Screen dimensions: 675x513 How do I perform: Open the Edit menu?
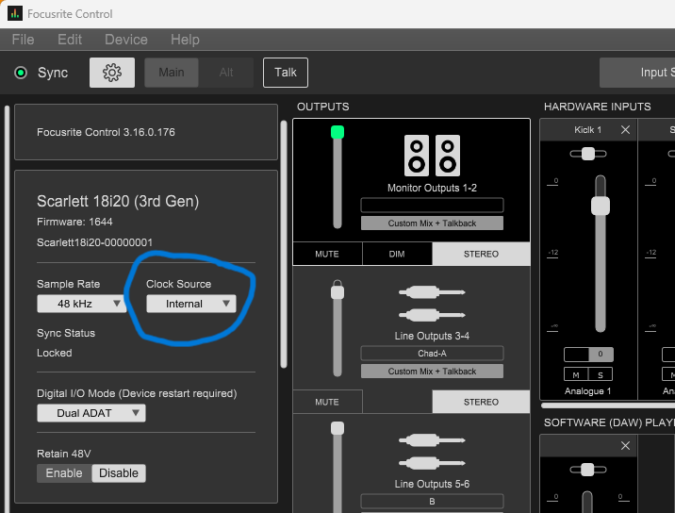pyautogui.click(x=69, y=40)
